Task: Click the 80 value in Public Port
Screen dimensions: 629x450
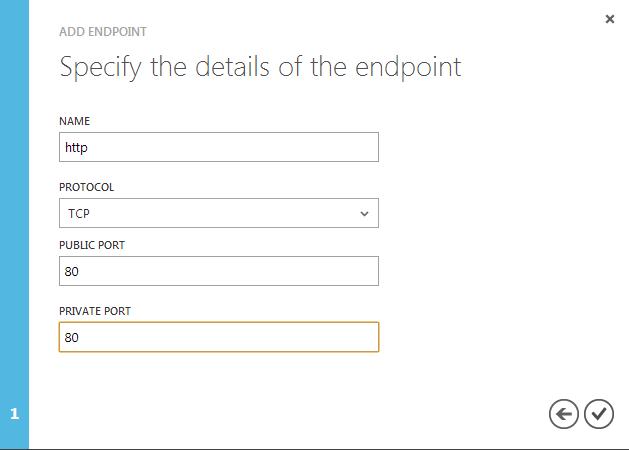Action: [72, 271]
